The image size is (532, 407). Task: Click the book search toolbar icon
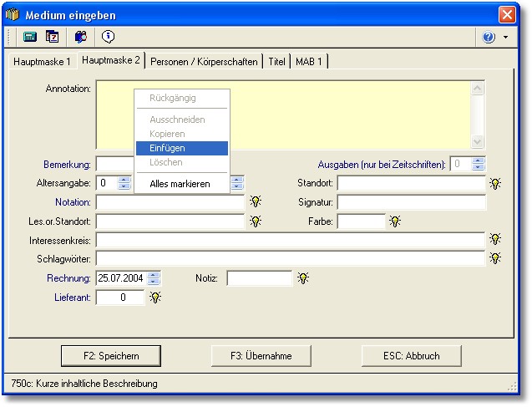pos(81,37)
